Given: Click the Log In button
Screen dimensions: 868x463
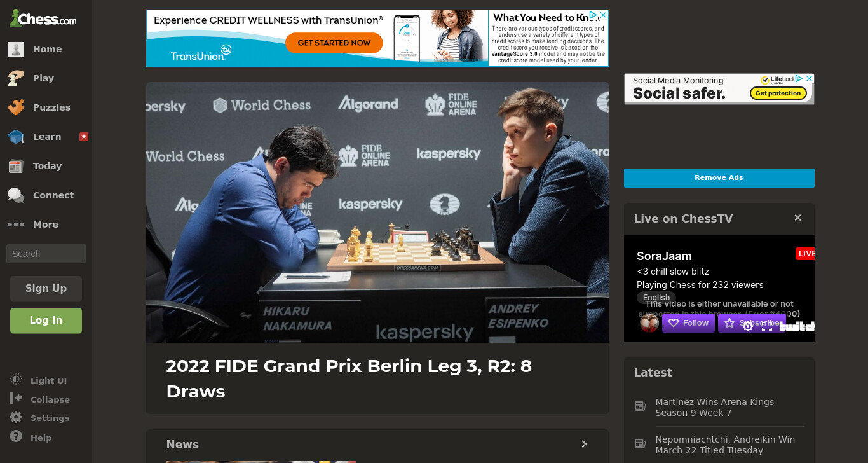Looking at the screenshot, I should coord(46,321).
